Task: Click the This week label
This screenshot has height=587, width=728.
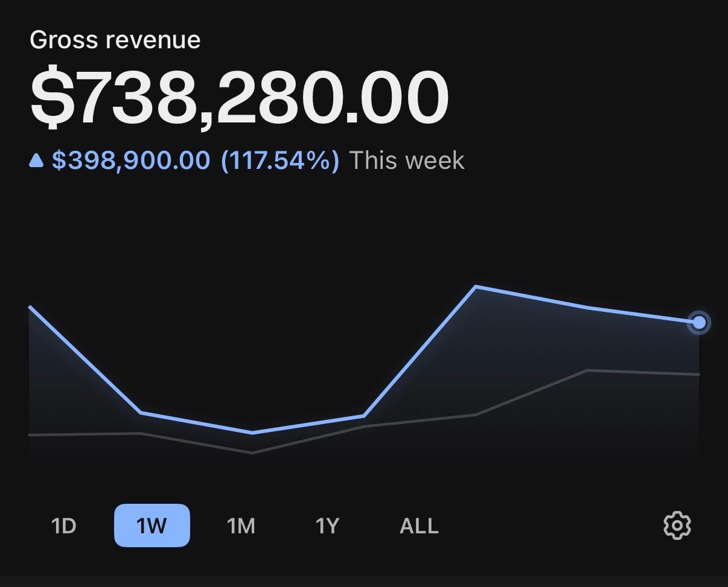Action: [407, 160]
